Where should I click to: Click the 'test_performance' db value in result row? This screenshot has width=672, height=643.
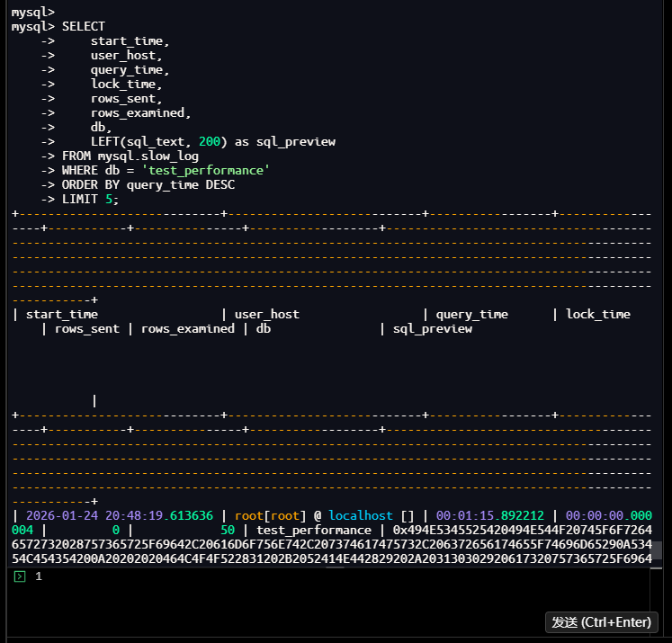click(x=314, y=531)
